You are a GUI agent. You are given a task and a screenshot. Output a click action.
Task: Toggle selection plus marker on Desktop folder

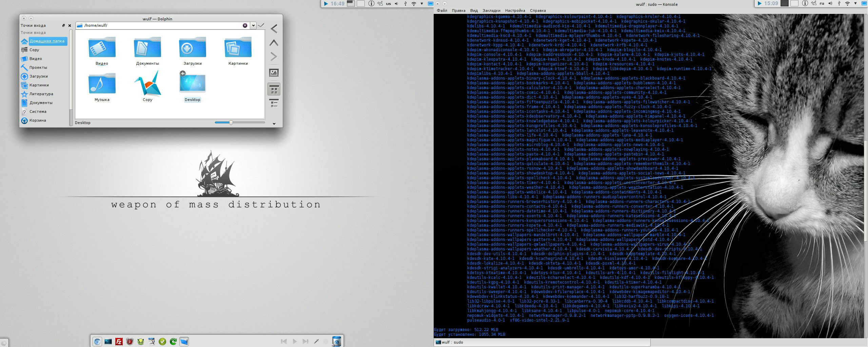(182, 73)
